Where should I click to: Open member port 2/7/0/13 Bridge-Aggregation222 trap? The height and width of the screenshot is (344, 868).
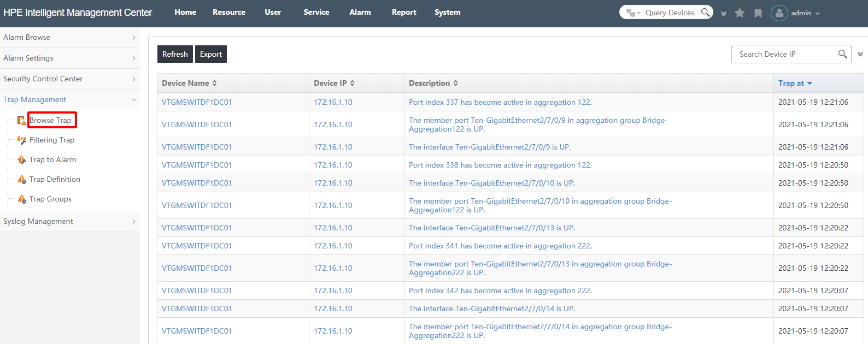coord(540,268)
